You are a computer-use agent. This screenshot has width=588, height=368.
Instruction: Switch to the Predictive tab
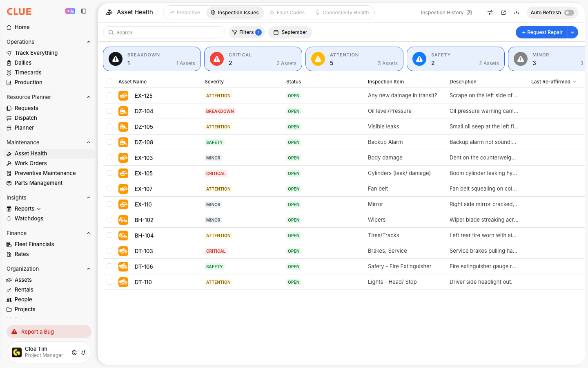(x=185, y=13)
